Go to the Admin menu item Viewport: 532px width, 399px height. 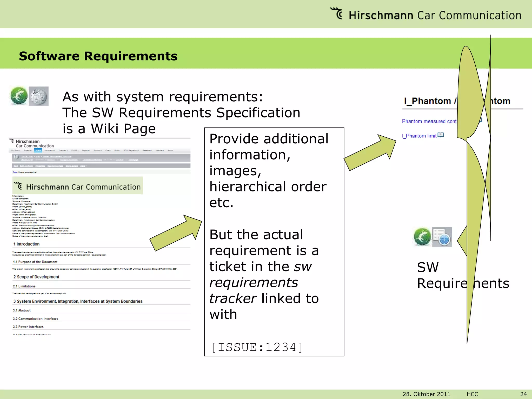[170, 150]
